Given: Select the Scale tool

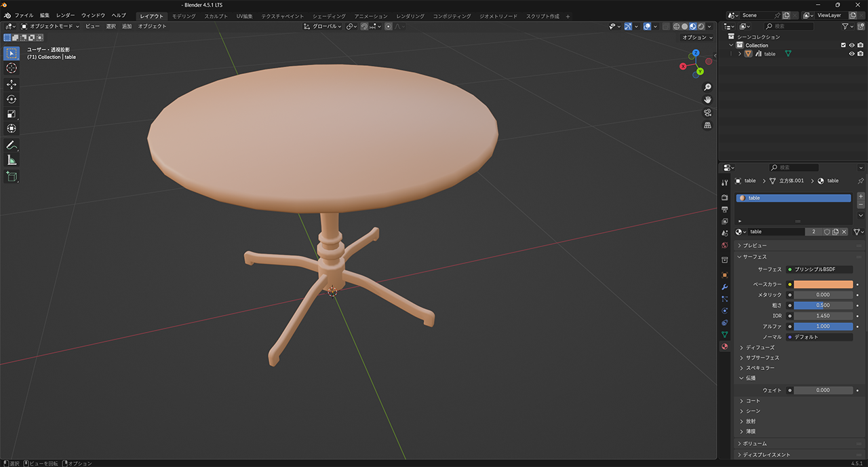Looking at the screenshot, I should 12,114.
